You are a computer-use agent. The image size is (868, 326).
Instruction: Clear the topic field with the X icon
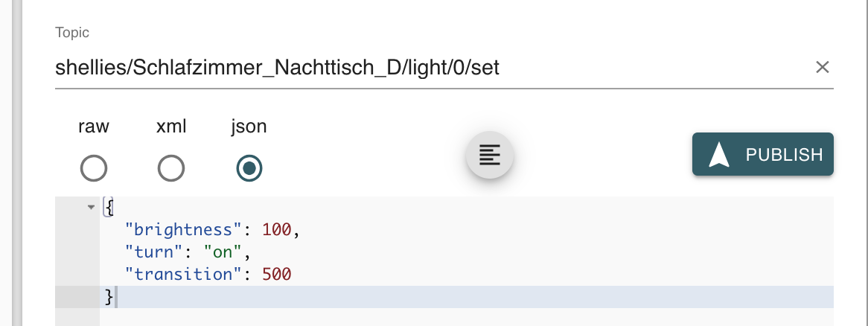point(822,68)
